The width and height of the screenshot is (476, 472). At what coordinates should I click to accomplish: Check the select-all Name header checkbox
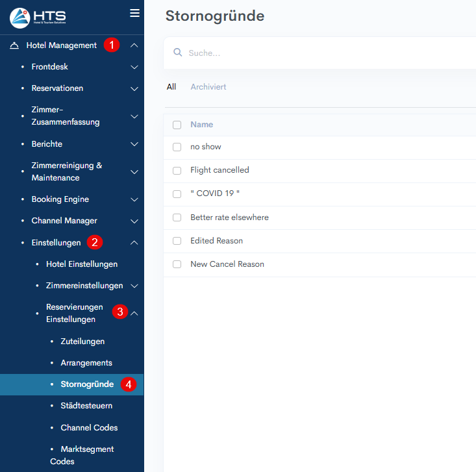pos(177,125)
